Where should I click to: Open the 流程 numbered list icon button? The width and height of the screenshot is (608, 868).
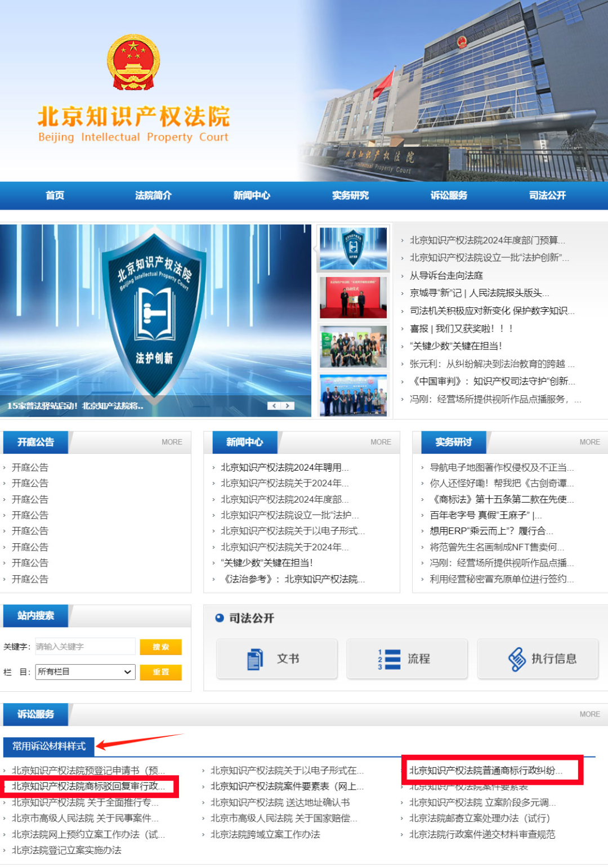(x=407, y=659)
